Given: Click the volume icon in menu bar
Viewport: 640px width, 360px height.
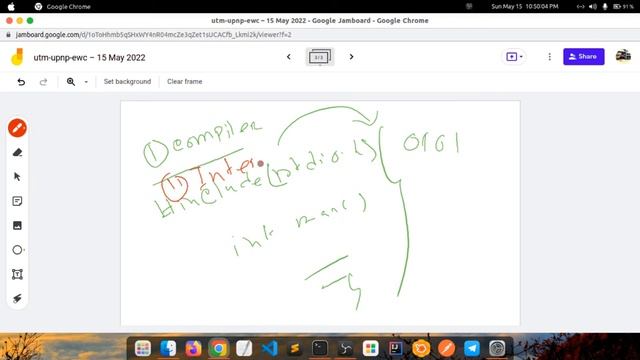Looking at the screenshot, I should pos(593,7).
